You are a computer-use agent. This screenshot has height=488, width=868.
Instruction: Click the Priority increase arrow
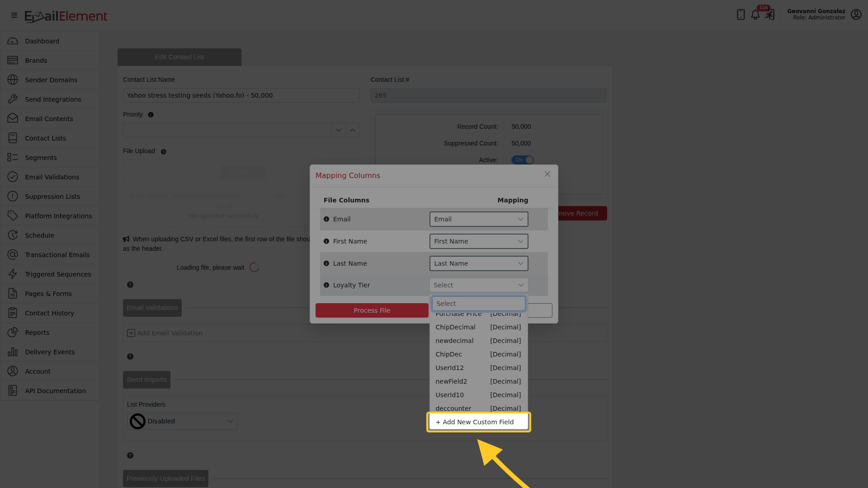coord(352,130)
